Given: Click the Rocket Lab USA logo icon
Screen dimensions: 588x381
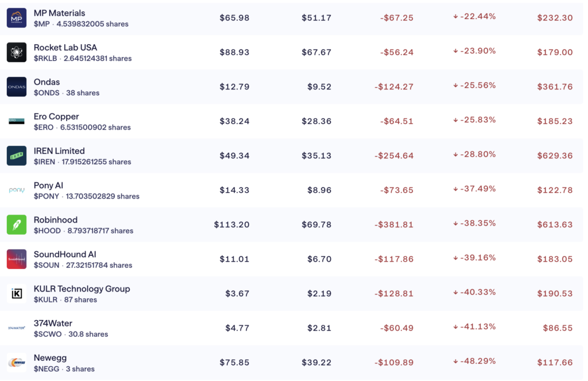Looking at the screenshot, I should point(17,52).
